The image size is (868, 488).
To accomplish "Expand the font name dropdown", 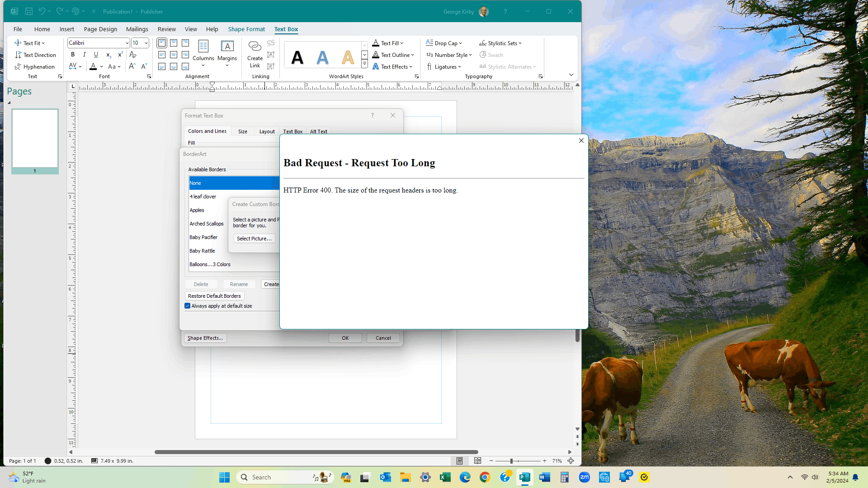I will coord(127,43).
